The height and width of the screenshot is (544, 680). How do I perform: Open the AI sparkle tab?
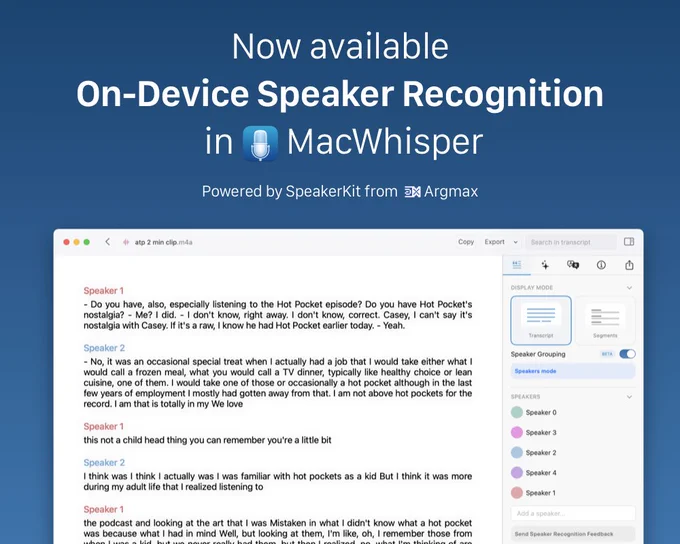click(545, 265)
